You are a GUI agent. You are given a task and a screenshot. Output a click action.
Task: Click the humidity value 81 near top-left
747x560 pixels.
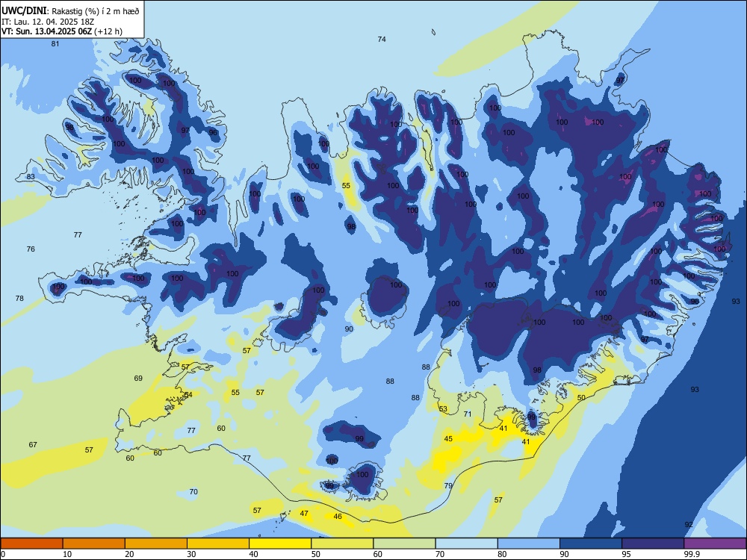55,44
